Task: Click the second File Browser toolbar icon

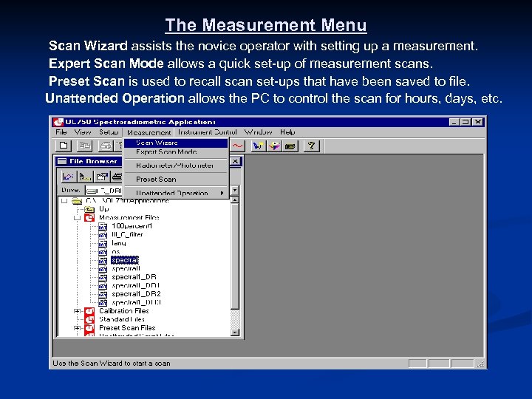Action: (x=85, y=177)
